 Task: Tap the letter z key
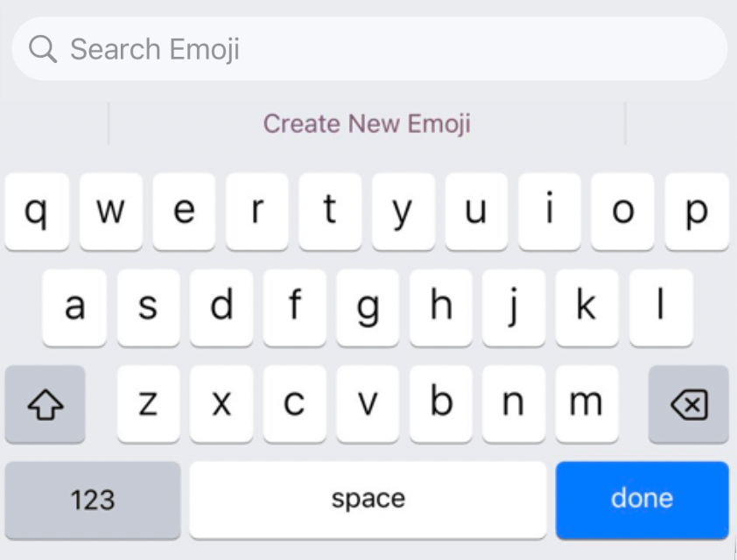148,404
